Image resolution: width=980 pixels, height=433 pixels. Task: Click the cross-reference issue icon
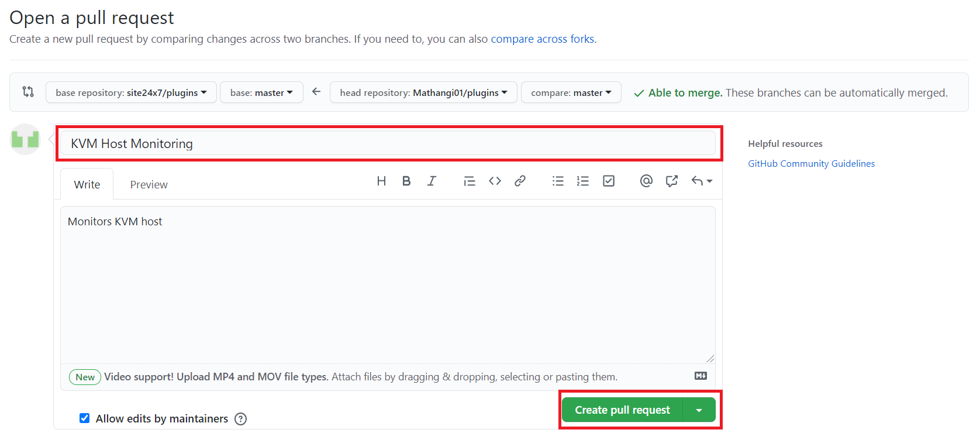point(671,181)
